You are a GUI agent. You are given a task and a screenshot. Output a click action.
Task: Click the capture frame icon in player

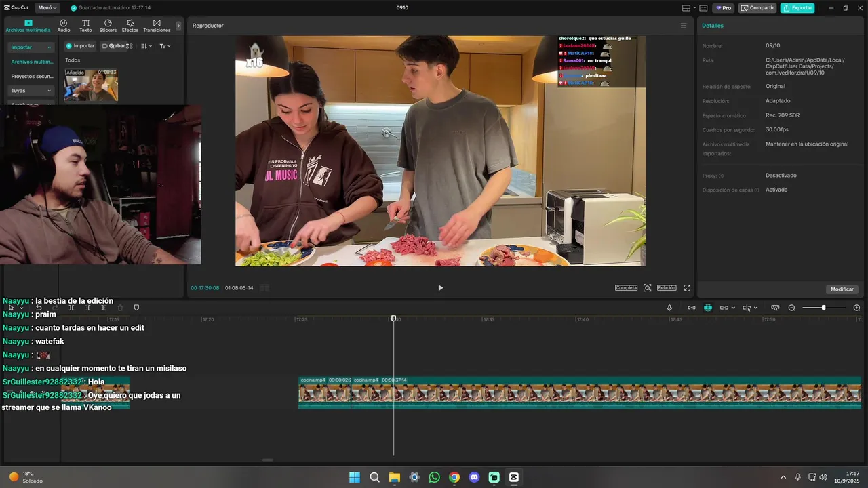[647, 288]
